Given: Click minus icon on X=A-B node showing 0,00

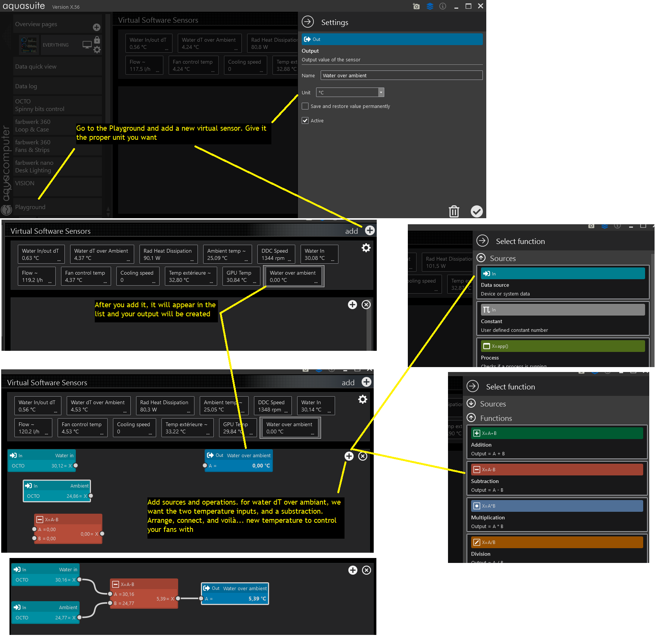Looking at the screenshot, I should [x=39, y=519].
